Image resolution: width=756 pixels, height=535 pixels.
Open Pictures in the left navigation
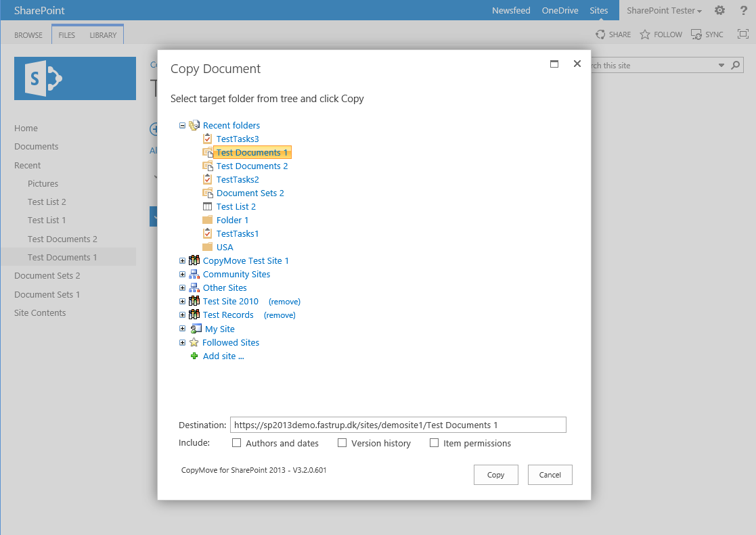pos(43,184)
